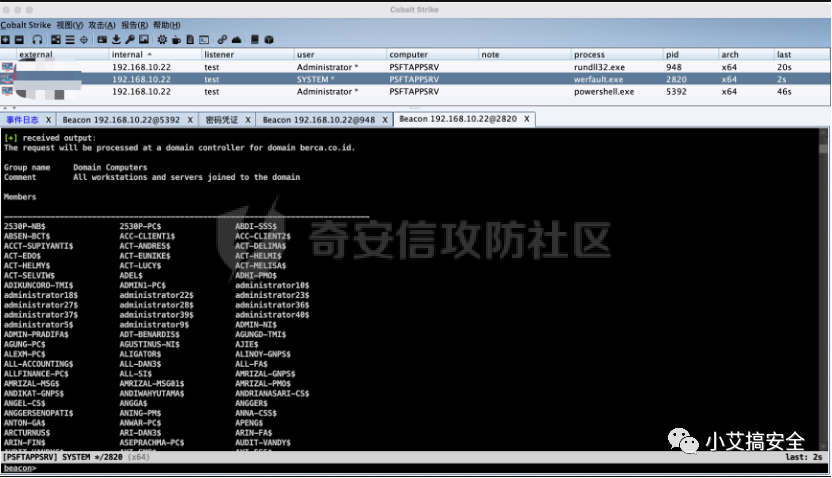The width and height of the screenshot is (832, 478).
Task: Close the Beacon 192.168.10.22@948 tab
Action: pyautogui.click(x=385, y=120)
